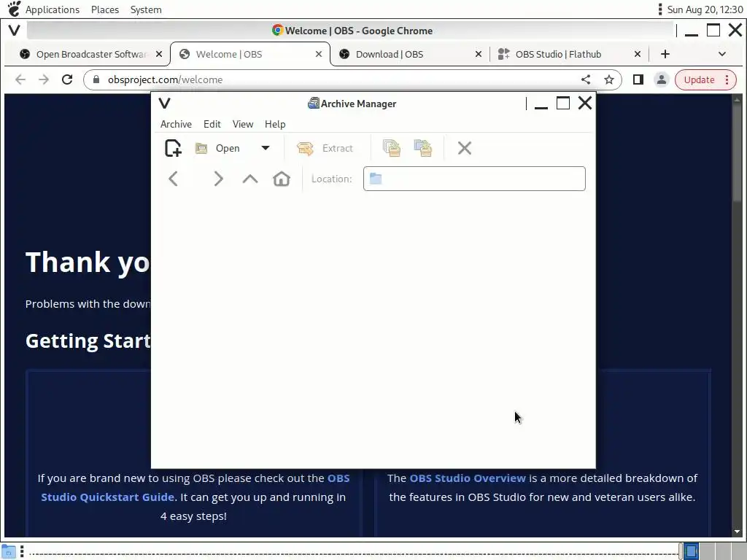Open the Help menu in Archive Manager
The image size is (747, 560).
(x=275, y=124)
